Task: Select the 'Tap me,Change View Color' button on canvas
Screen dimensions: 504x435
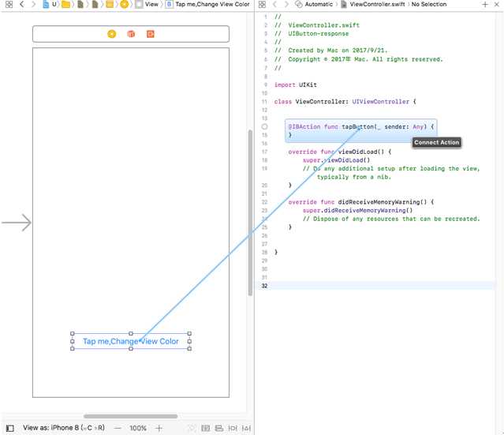Action: tap(131, 341)
